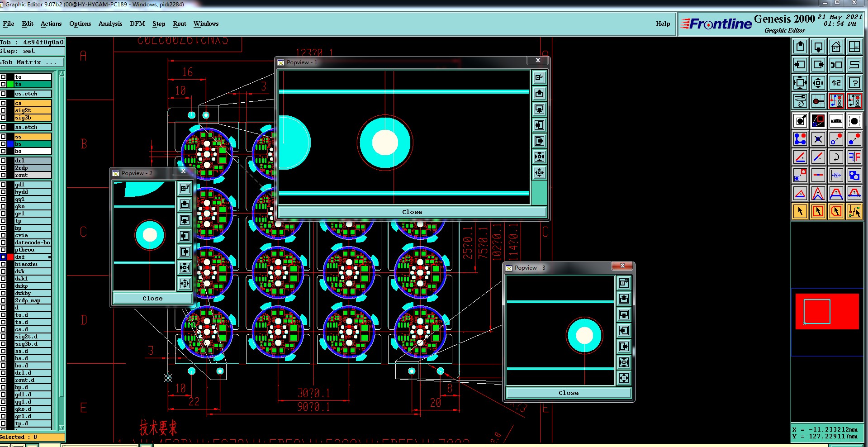The height and width of the screenshot is (447, 868).
Task: Toggle the checkbox for layer rout
Action: click(x=3, y=175)
